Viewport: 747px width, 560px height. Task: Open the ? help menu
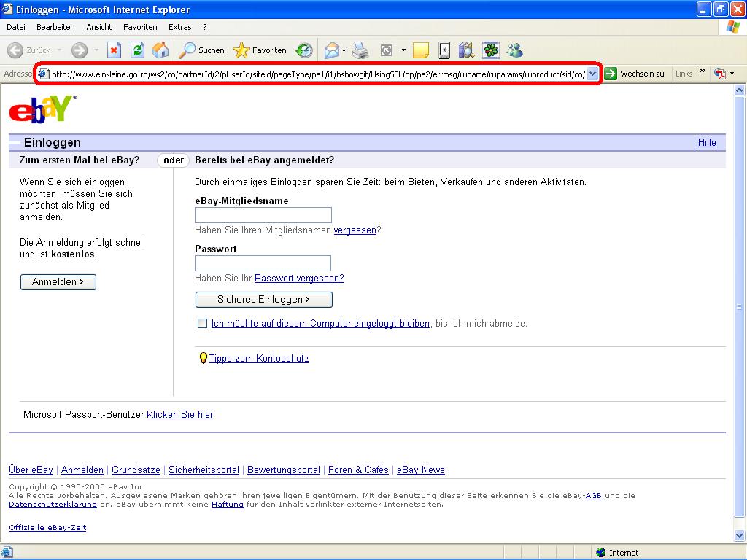pyautogui.click(x=205, y=27)
